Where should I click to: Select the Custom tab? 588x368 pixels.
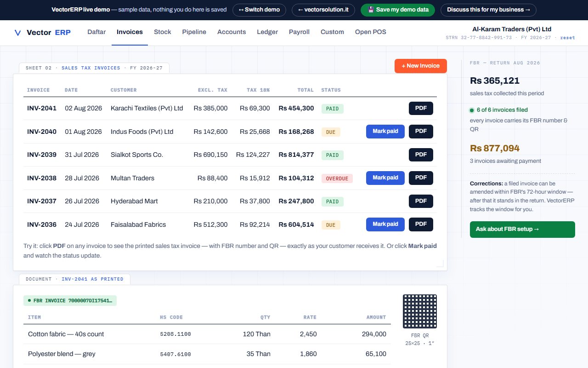(x=332, y=32)
